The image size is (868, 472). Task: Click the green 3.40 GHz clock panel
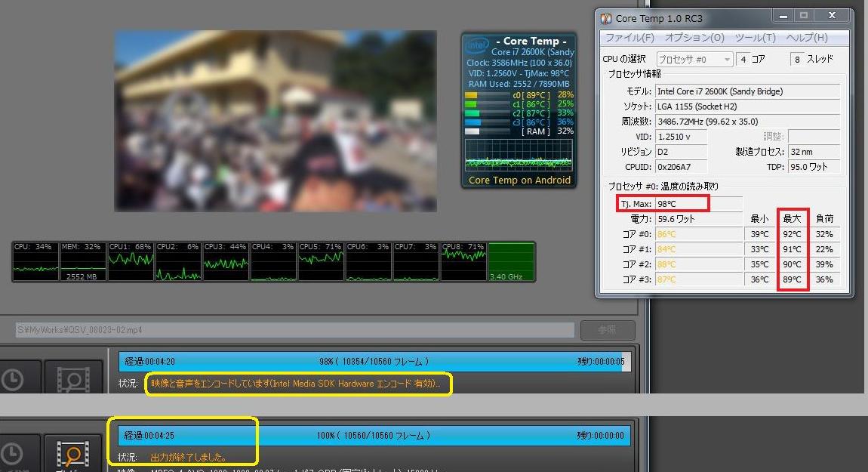click(511, 261)
